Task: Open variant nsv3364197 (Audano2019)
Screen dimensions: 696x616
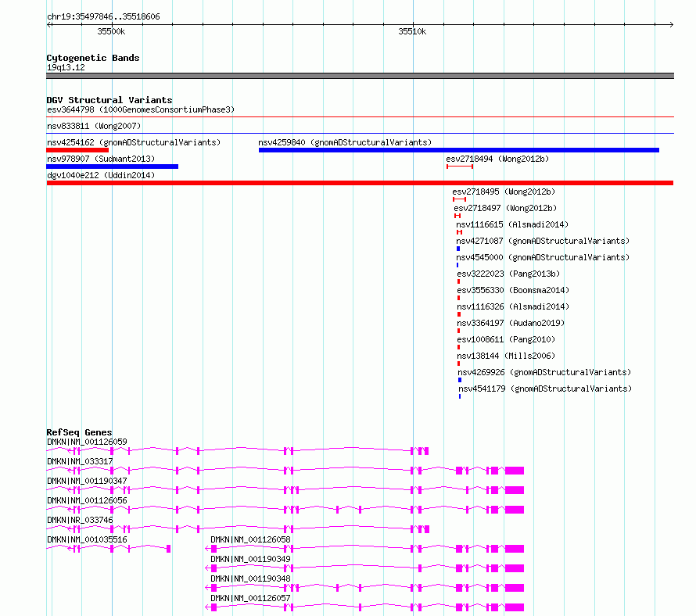Action: (511, 323)
